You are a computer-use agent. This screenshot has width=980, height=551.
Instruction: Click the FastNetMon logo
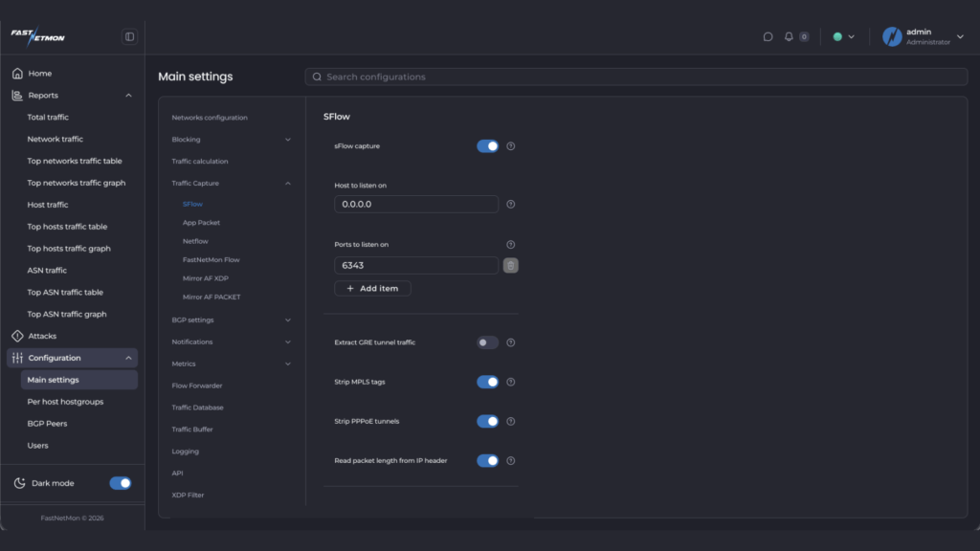[38, 36]
